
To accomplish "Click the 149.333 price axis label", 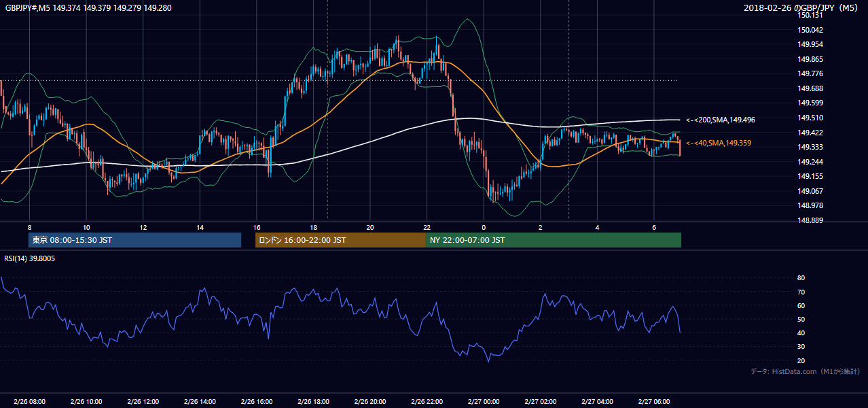I will [811, 147].
